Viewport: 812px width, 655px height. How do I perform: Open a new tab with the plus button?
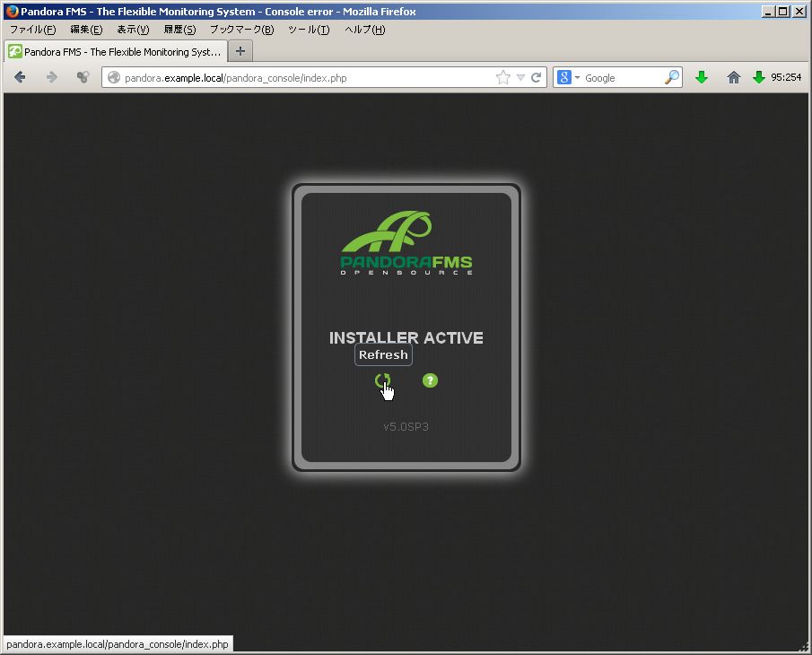(240, 51)
